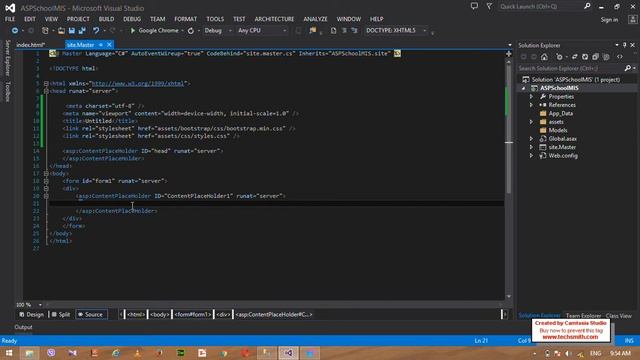Switch to Design view
Screen dimensions: 640x360
point(31,315)
